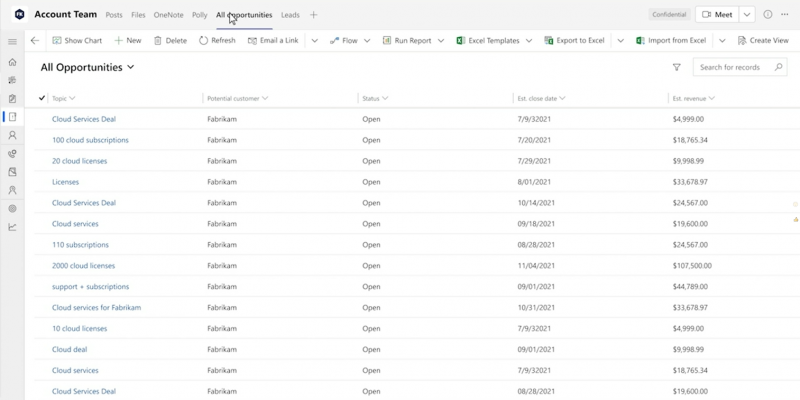Create a new record with New
800x400 pixels.
(128, 40)
